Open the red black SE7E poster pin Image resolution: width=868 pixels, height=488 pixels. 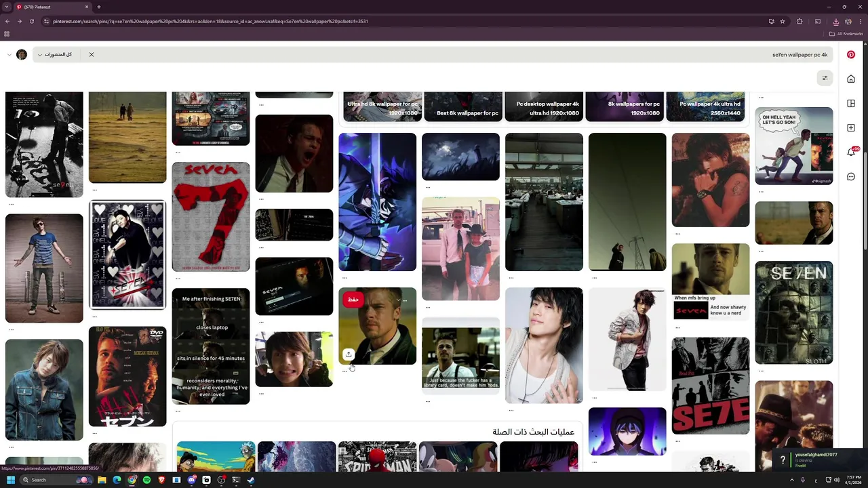[x=711, y=386]
